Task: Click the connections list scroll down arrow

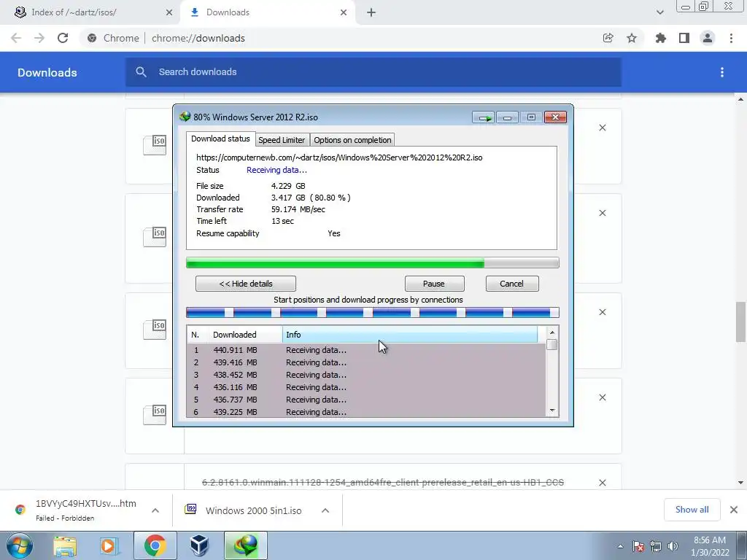Action: 551,410
